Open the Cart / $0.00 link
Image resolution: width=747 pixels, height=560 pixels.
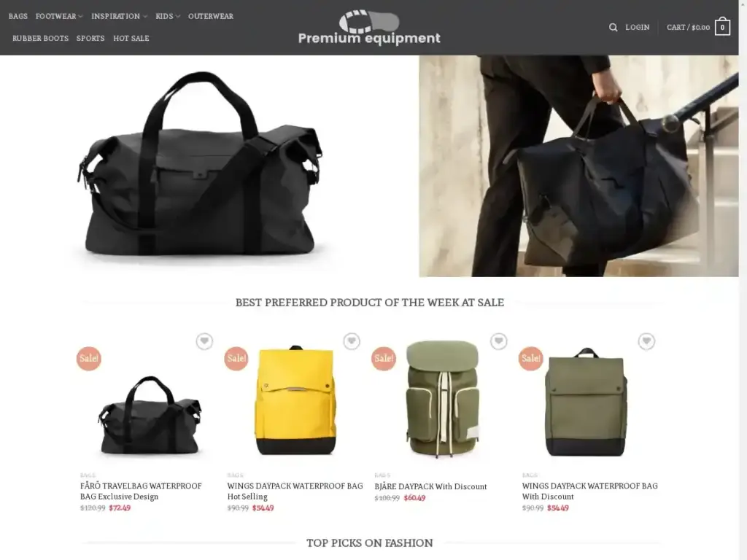[x=688, y=28]
